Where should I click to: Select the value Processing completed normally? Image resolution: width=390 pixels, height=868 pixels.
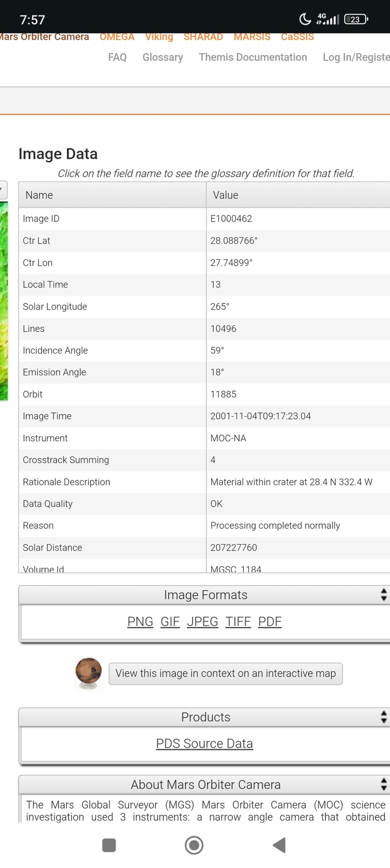tap(275, 525)
